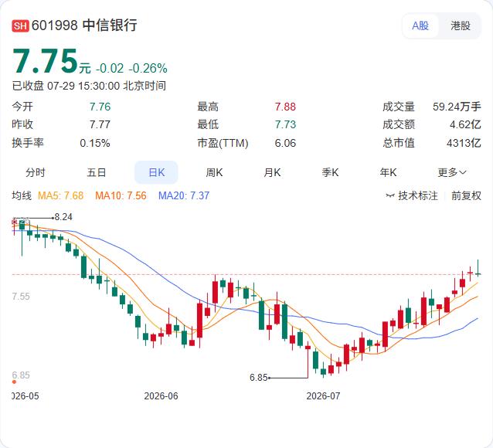
Task: Select the 周K chart tab
Action: [214, 172]
